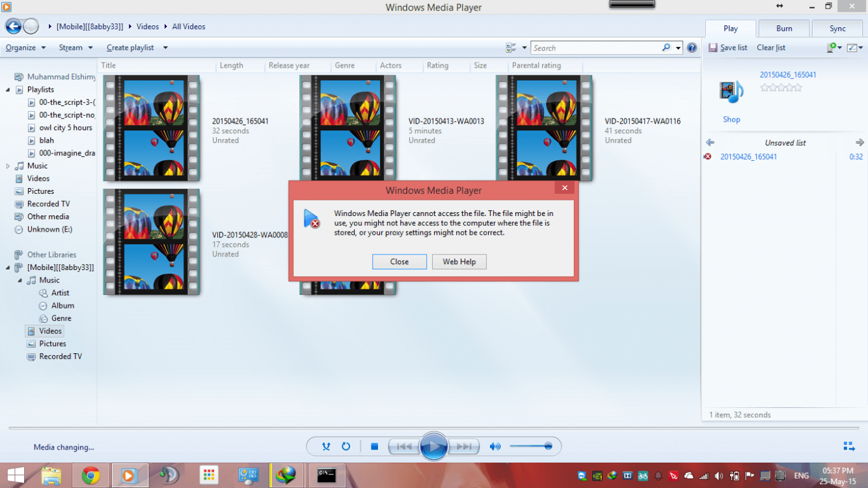This screenshot has height=488, width=868.
Task: Open the Organize menu
Action: pyautogui.click(x=25, y=47)
